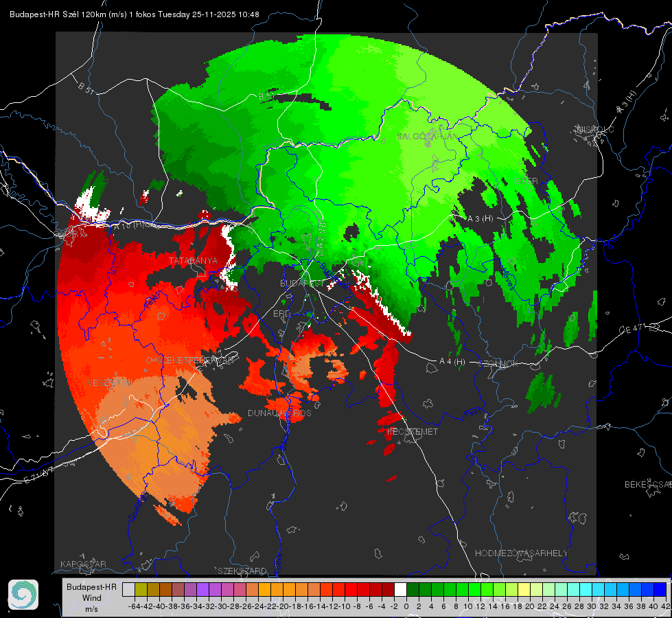Click the cyan swatch between 28 and 30
The image size is (672, 618).
point(586,590)
